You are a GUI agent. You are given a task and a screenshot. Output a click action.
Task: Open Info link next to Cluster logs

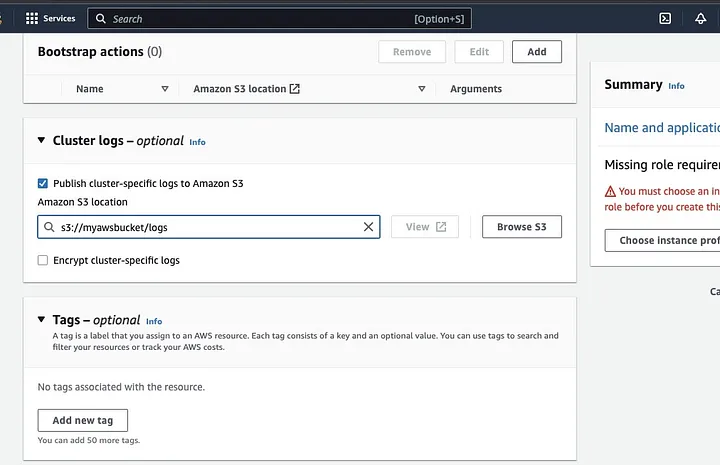(x=197, y=142)
